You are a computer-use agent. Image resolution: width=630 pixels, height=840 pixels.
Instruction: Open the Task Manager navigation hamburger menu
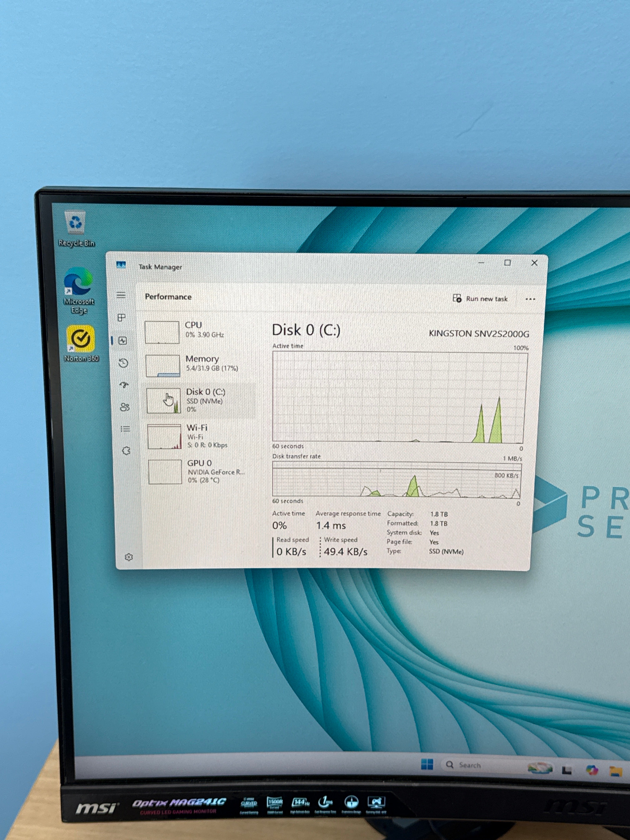click(121, 295)
